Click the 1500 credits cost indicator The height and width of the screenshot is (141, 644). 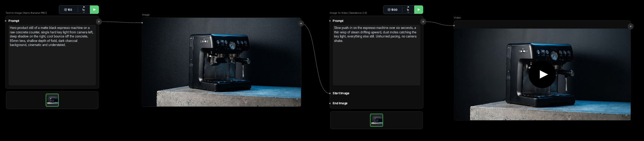click(392, 10)
